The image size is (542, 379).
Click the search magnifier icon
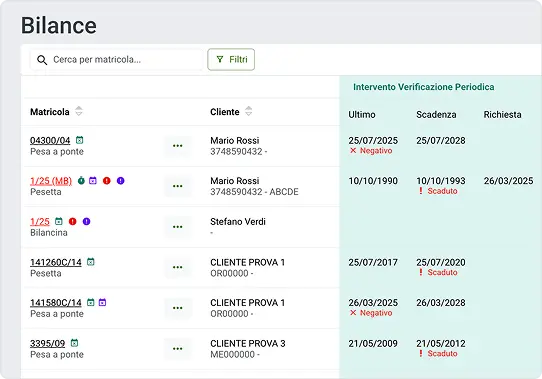[42, 60]
